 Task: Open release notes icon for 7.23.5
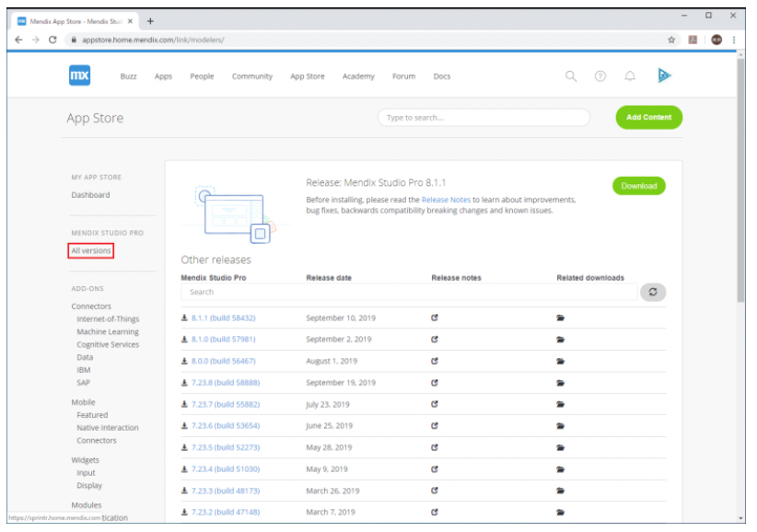coord(435,447)
